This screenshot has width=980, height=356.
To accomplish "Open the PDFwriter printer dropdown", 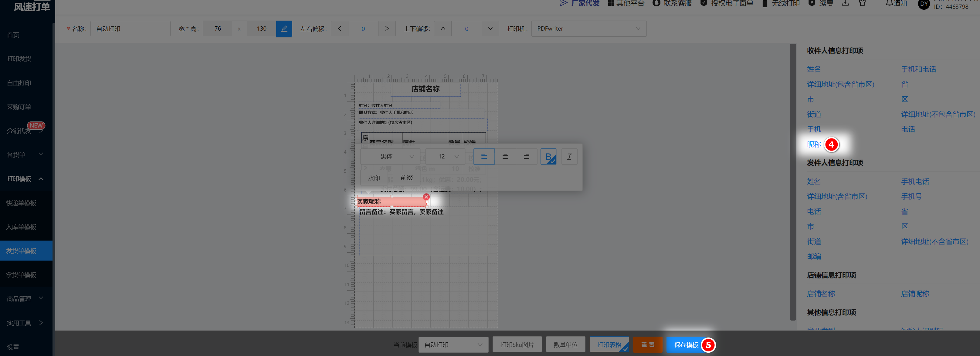I will pos(588,28).
